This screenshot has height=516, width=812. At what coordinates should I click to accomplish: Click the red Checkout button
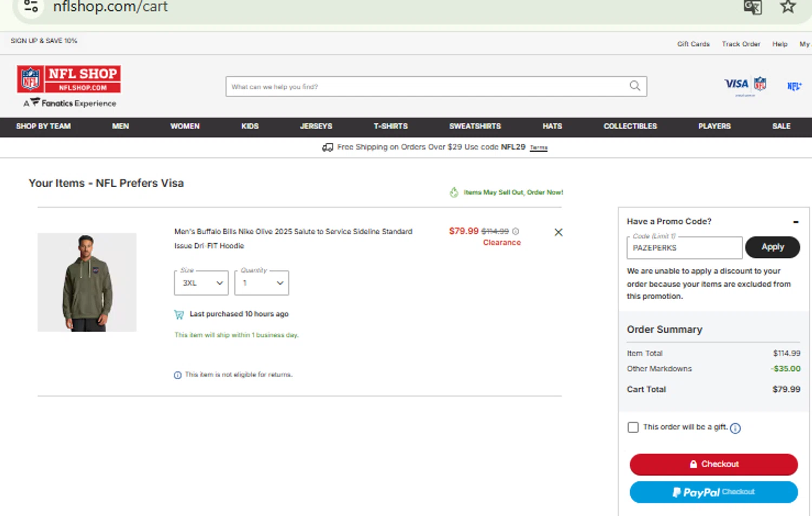[713, 464]
